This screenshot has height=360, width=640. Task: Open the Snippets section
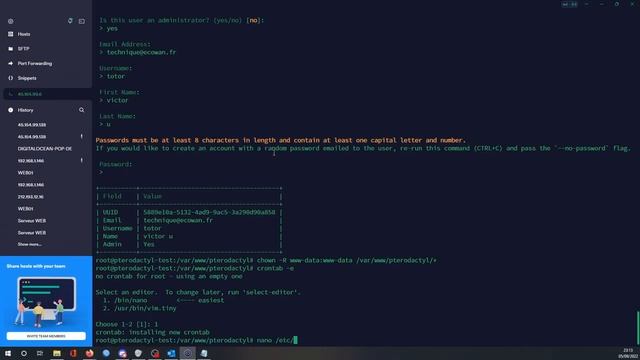(27, 78)
